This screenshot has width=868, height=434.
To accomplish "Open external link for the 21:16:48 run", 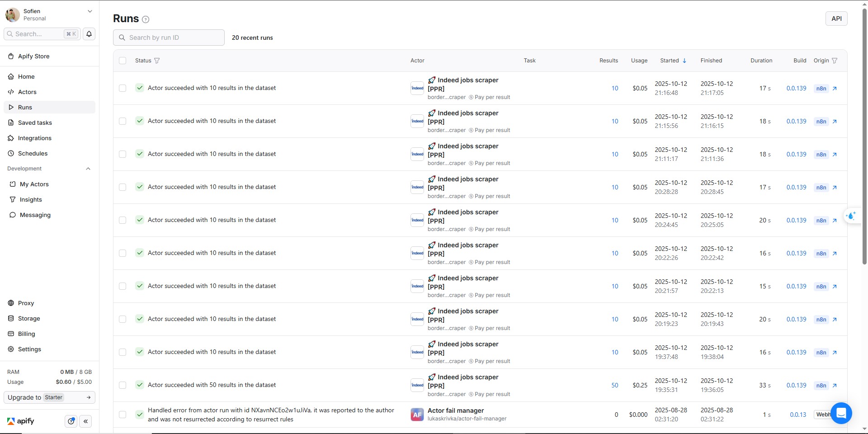I will [835, 89].
